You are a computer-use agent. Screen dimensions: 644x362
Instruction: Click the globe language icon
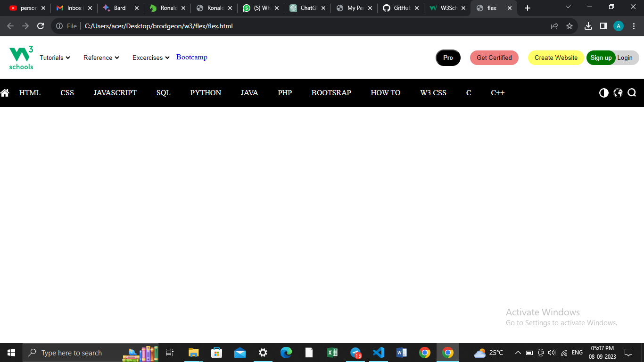pos(618,93)
